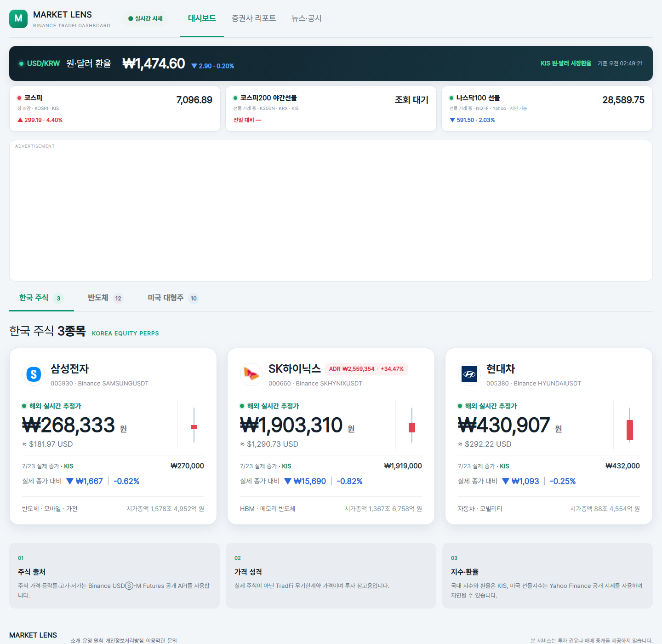The width and height of the screenshot is (662, 644).
Task: Click the ₩268,333 Samsung price
Action: click(x=68, y=425)
